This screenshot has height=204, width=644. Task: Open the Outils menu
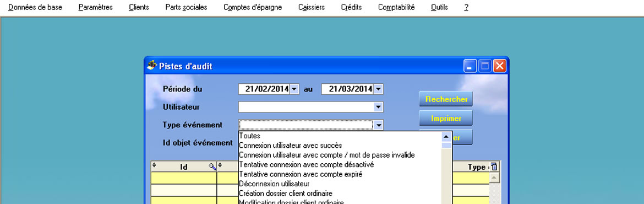(x=439, y=7)
